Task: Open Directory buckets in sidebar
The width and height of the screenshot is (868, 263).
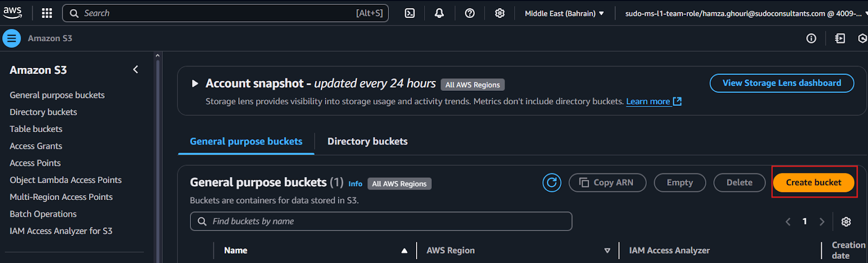Action: pyautogui.click(x=43, y=112)
